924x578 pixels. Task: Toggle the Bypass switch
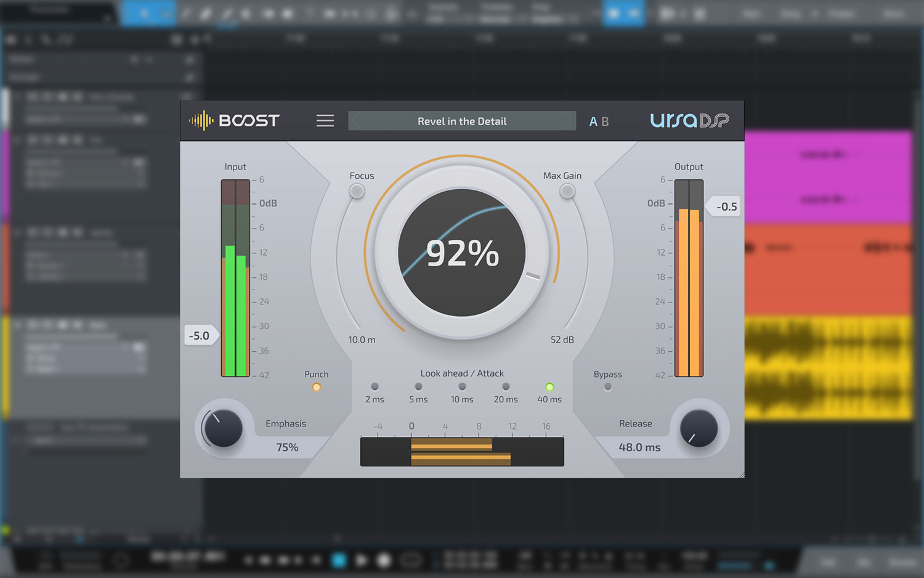608,387
